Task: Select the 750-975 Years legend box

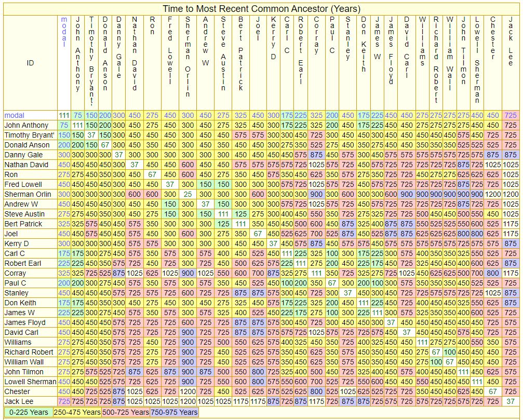Action: [174, 412]
